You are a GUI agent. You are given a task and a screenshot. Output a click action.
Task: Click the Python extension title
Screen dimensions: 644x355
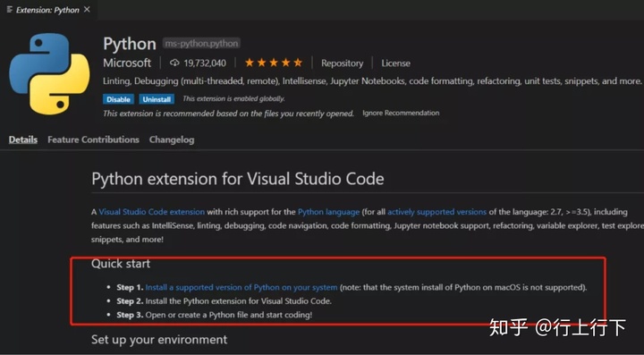click(130, 44)
